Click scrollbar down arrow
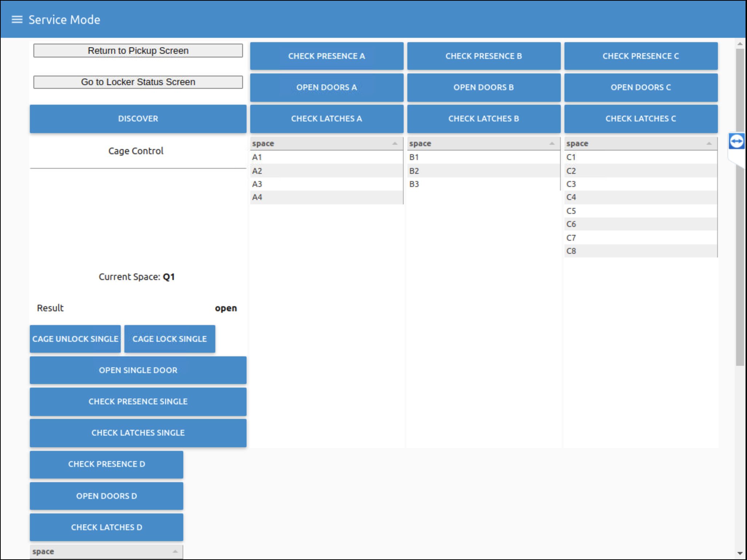The width and height of the screenshot is (747, 560). [740, 553]
